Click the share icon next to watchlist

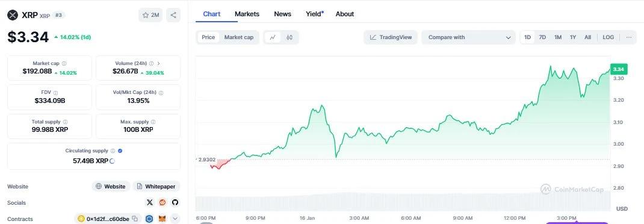[x=173, y=15]
